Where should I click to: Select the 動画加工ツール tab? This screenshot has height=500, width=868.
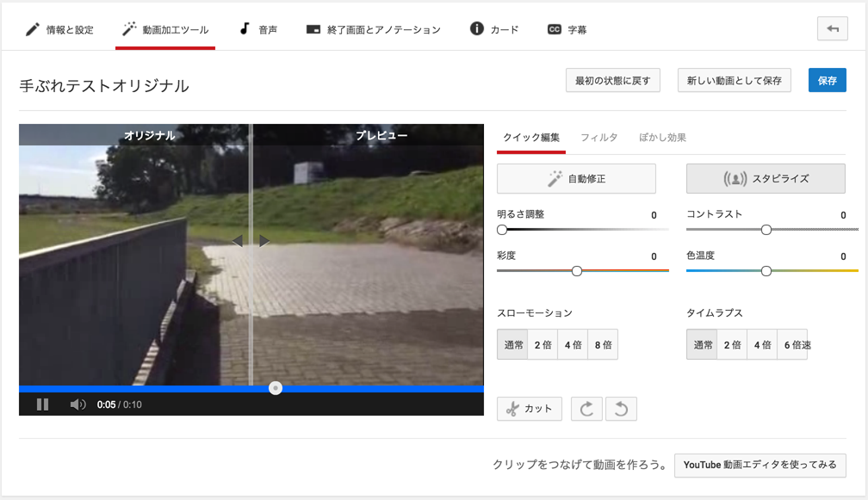[x=165, y=30]
